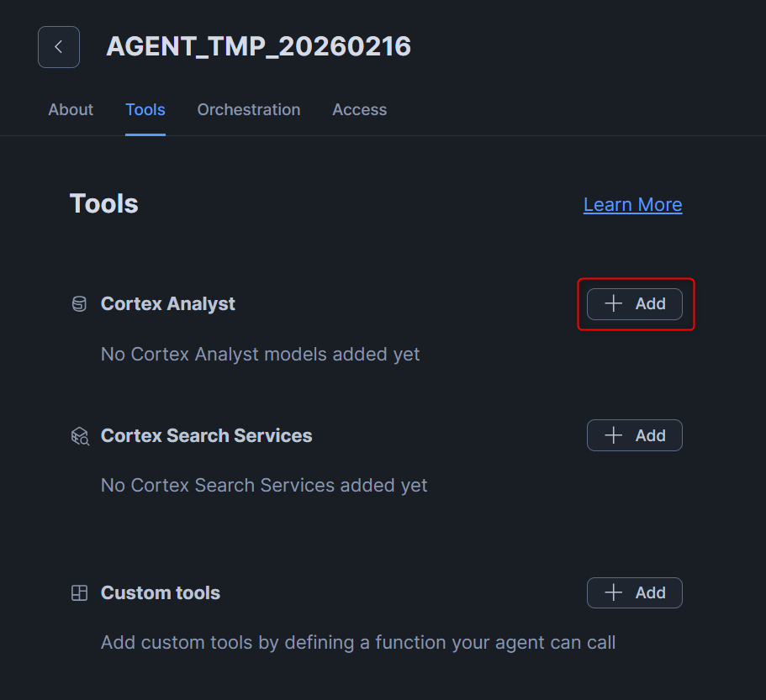Click the Custom tools label
Viewport: 766px width, 700px height.
click(x=161, y=593)
